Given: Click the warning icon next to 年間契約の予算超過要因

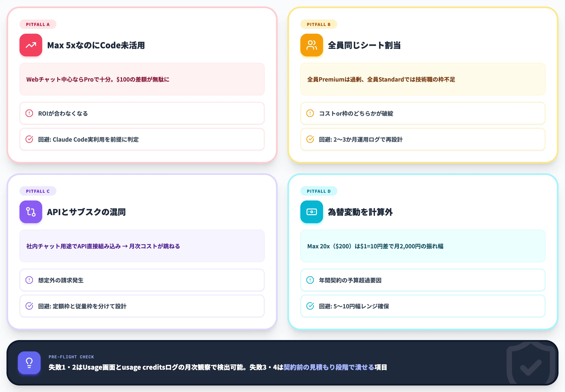Looking at the screenshot, I should [310, 280].
